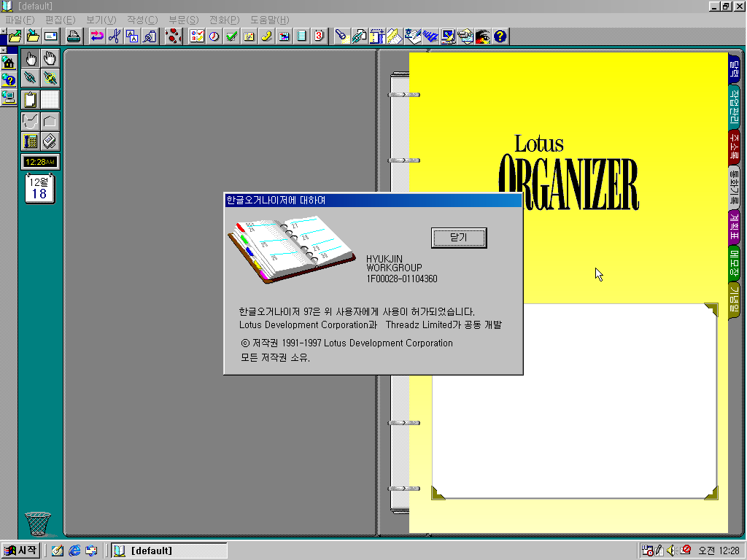The width and height of the screenshot is (747, 560).
Task: Click the 12:28 digital clock display
Action: pyautogui.click(x=41, y=162)
